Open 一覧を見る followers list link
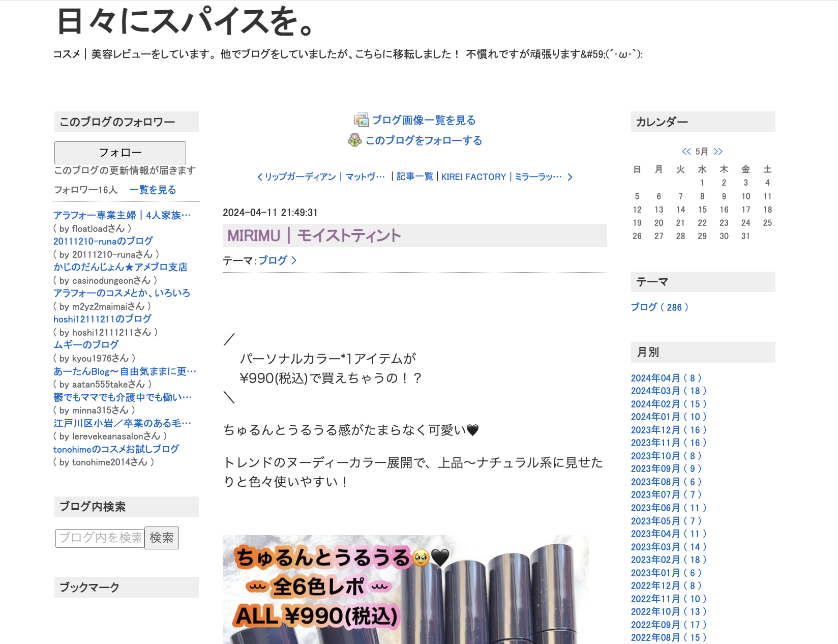838x644 pixels. [x=153, y=190]
